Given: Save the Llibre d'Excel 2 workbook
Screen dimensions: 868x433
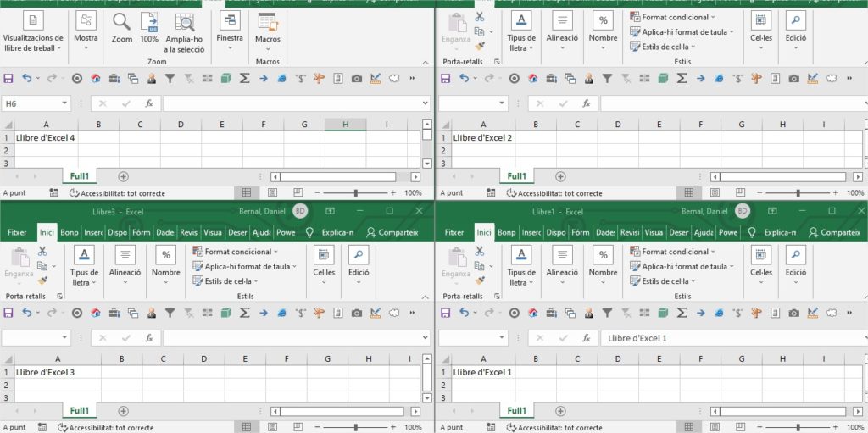Looking at the screenshot, I should (x=446, y=79).
